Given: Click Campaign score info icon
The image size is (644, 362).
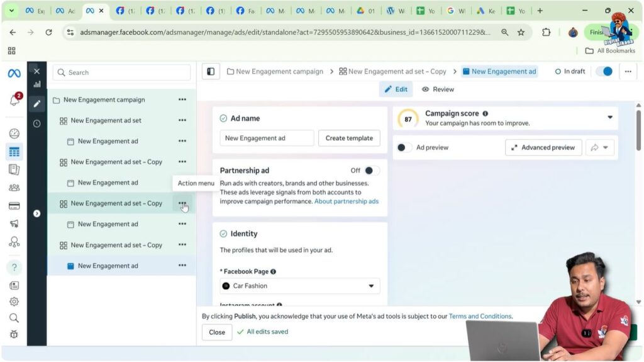Looking at the screenshot, I should click(x=486, y=113).
